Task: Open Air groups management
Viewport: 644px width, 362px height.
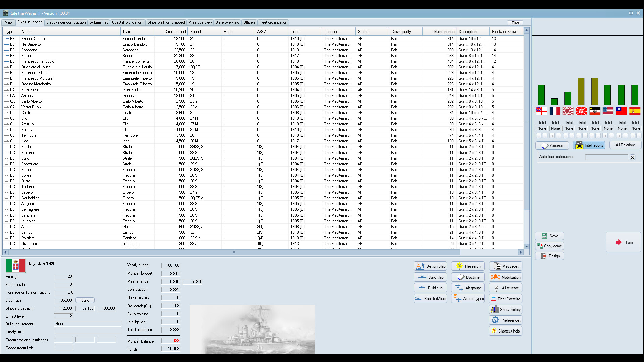Action: click(468, 288)
